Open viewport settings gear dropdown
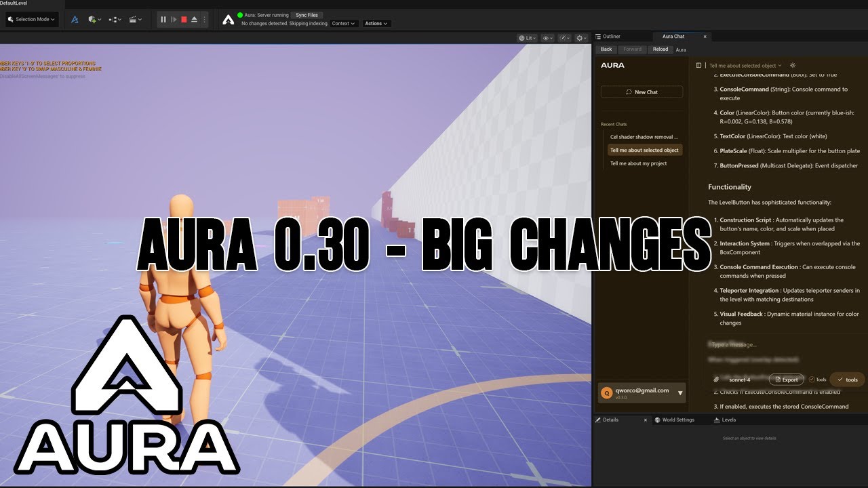 click(x=582, y=38)
